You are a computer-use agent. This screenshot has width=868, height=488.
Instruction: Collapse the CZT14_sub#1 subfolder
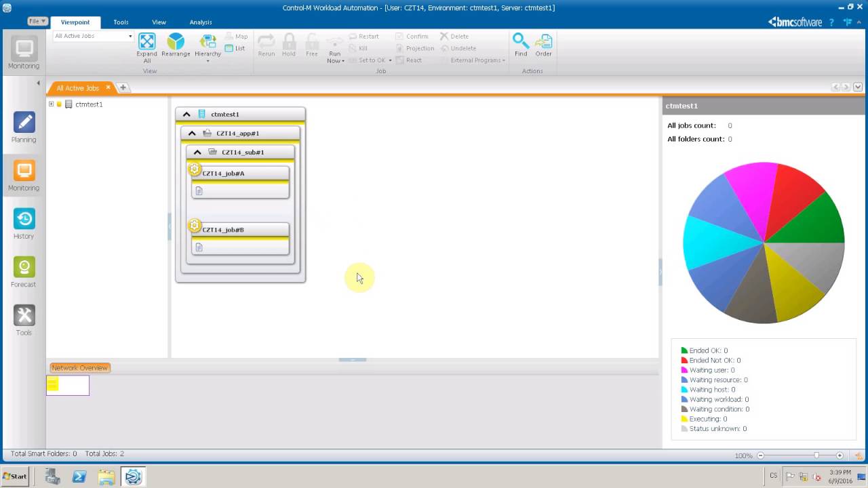197,152
